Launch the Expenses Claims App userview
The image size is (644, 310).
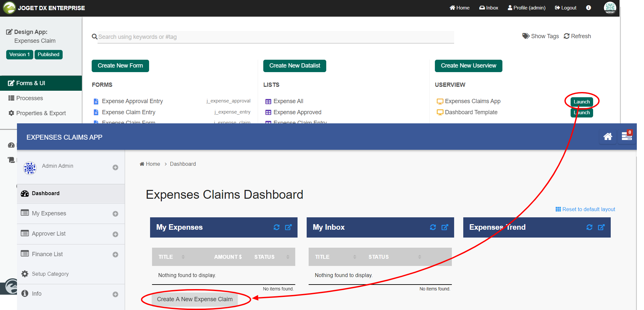(x=581, y=102)
